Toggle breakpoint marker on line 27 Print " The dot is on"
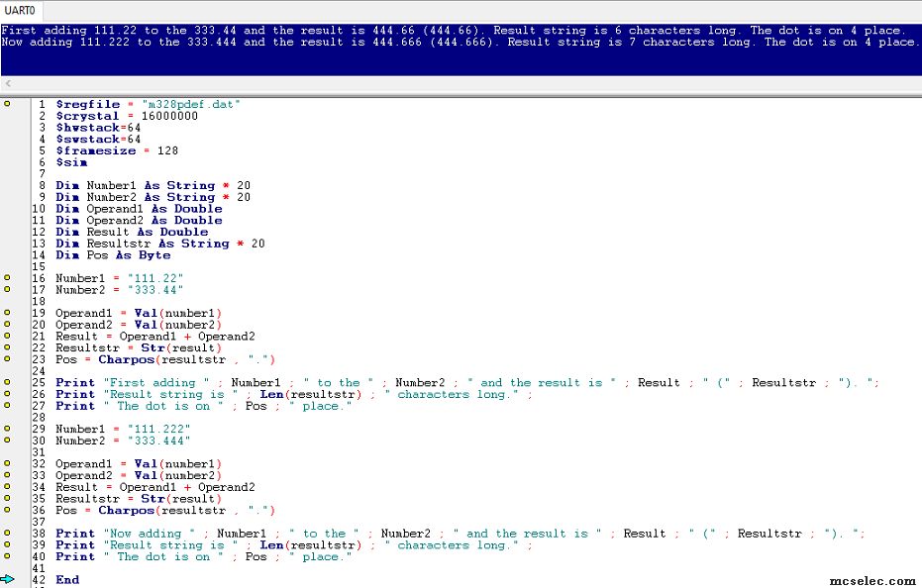The image size is (922, 588). tap(8, 405)
